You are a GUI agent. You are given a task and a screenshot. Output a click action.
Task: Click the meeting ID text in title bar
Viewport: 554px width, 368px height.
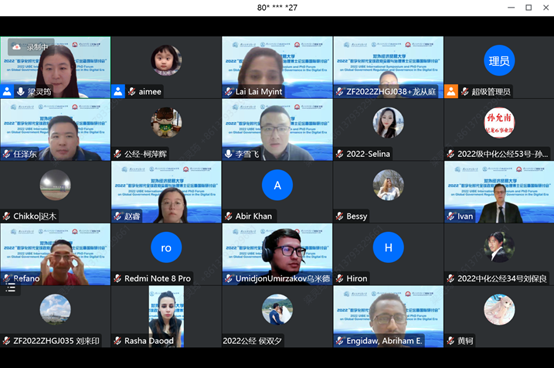[277, 7]
